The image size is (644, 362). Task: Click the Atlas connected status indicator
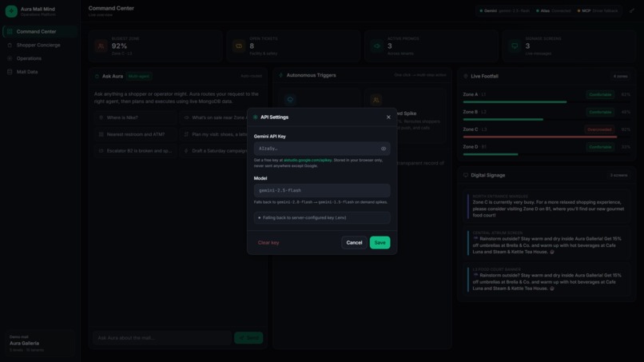click(x=553, y=11)
